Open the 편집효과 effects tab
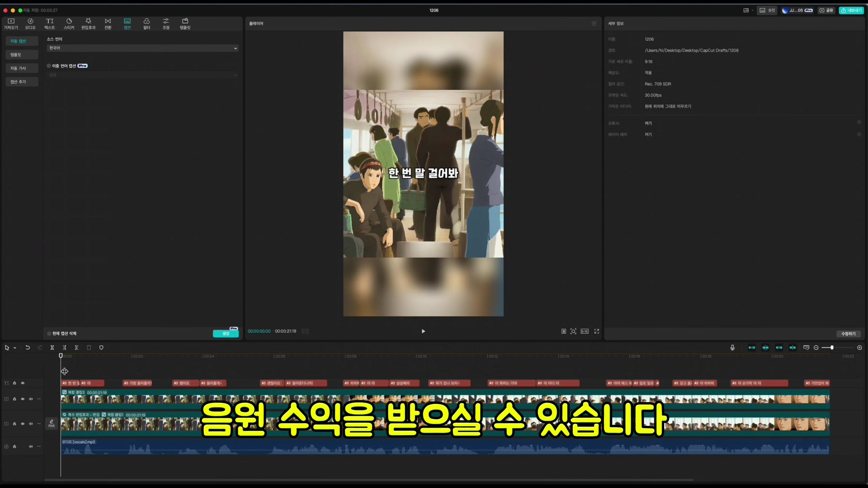868x488 pixels. click(x=88, y=24)
